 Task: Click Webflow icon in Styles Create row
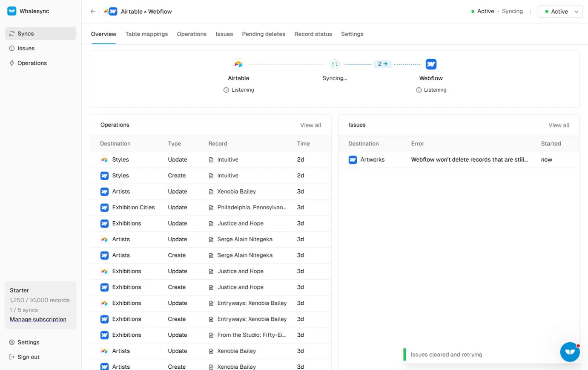pos(104,176)
